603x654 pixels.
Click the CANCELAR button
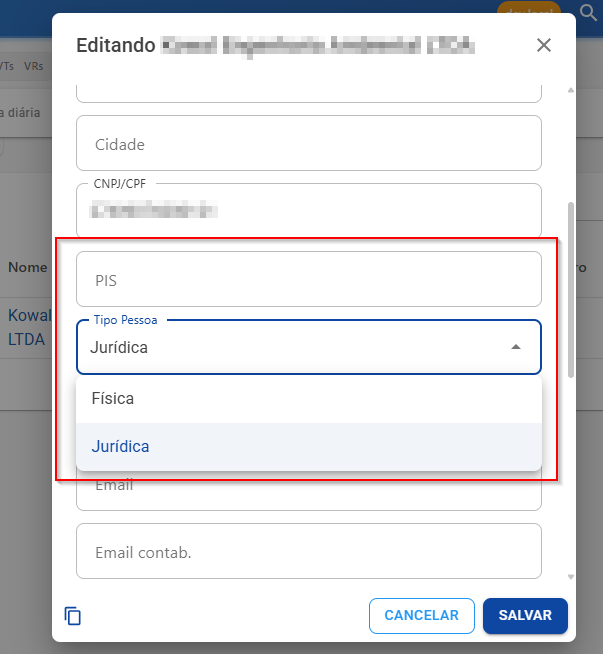(422, 616)
